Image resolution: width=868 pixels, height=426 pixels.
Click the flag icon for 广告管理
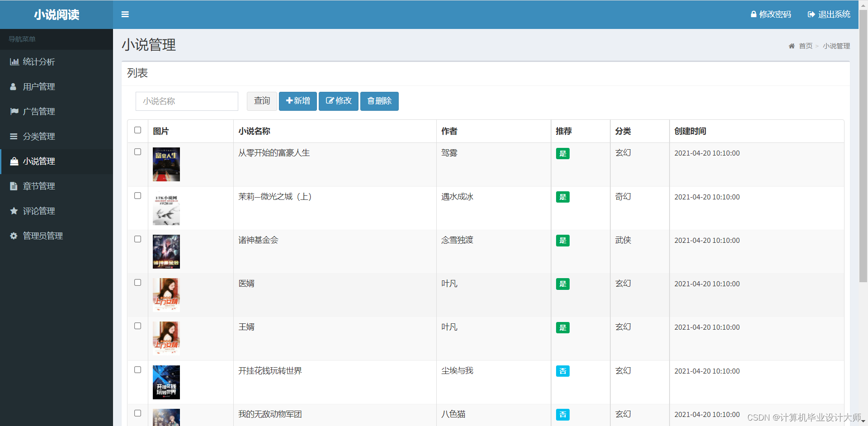click(x=14, y=112)
